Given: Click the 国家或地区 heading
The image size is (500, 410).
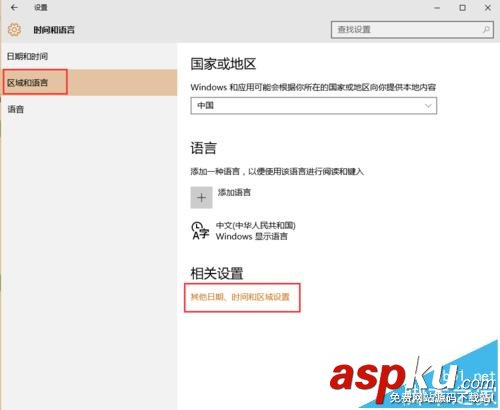Looking at the screenshot, I should 223,64.
